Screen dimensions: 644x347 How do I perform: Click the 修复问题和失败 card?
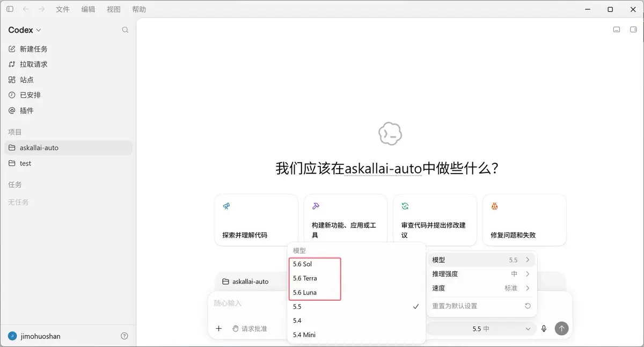click(524, 220)
